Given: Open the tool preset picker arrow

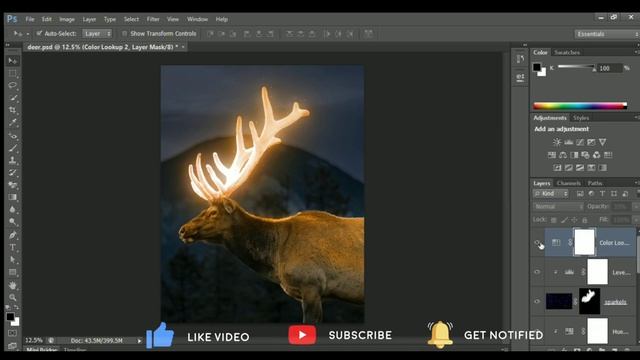Looking at the screenshot, I should click(x=27, y=34).
